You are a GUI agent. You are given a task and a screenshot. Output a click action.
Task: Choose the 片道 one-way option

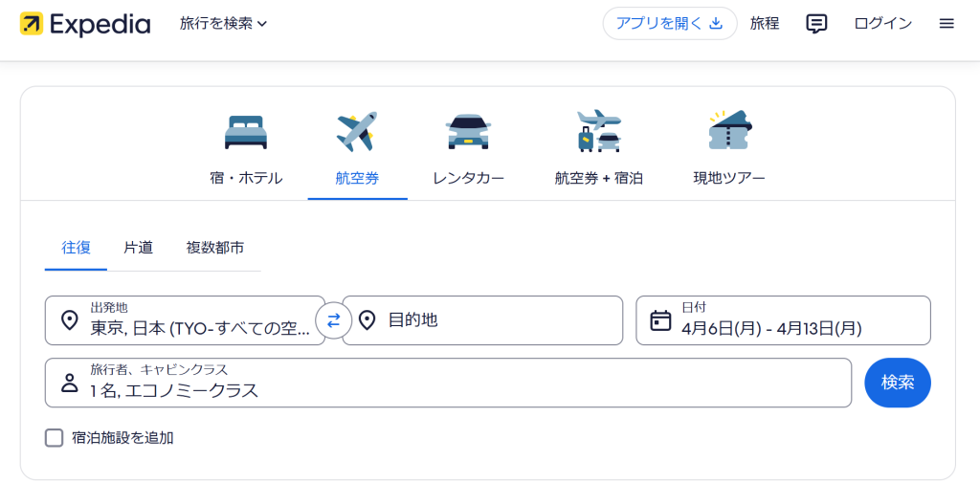[138, 248]
